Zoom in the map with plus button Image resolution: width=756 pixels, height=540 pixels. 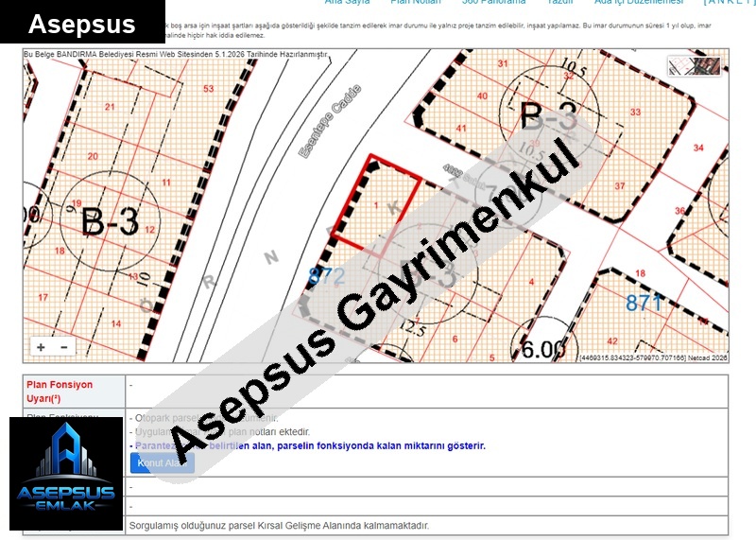(x=41, y=347)
